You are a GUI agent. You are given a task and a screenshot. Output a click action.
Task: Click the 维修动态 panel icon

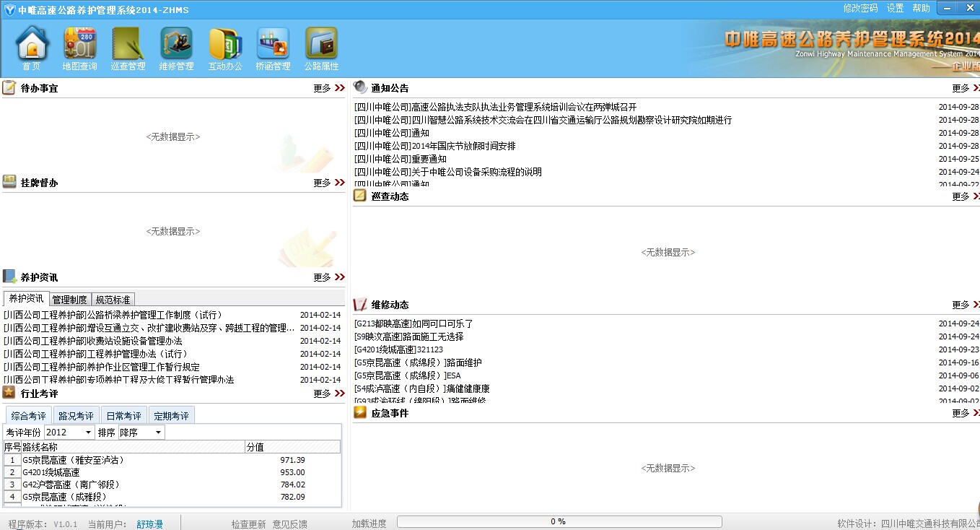pyautogui.click(x=359, y=304)
